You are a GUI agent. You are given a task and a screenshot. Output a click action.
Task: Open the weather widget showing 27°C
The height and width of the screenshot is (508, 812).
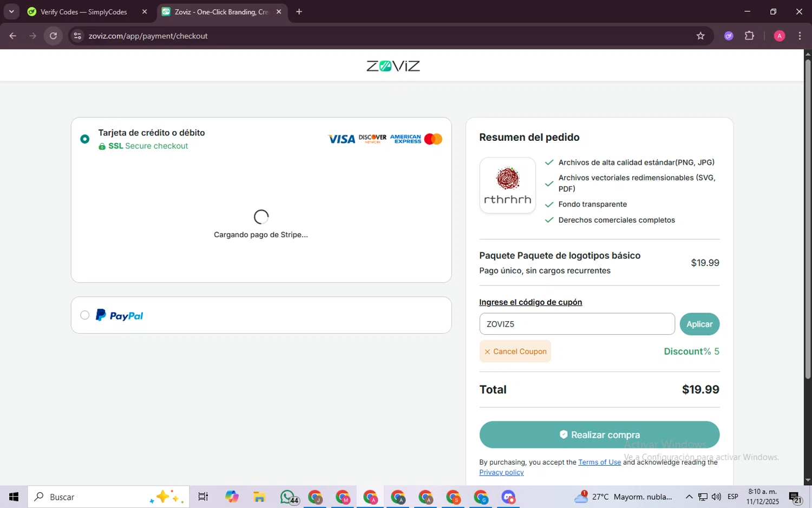click(623, 497)
